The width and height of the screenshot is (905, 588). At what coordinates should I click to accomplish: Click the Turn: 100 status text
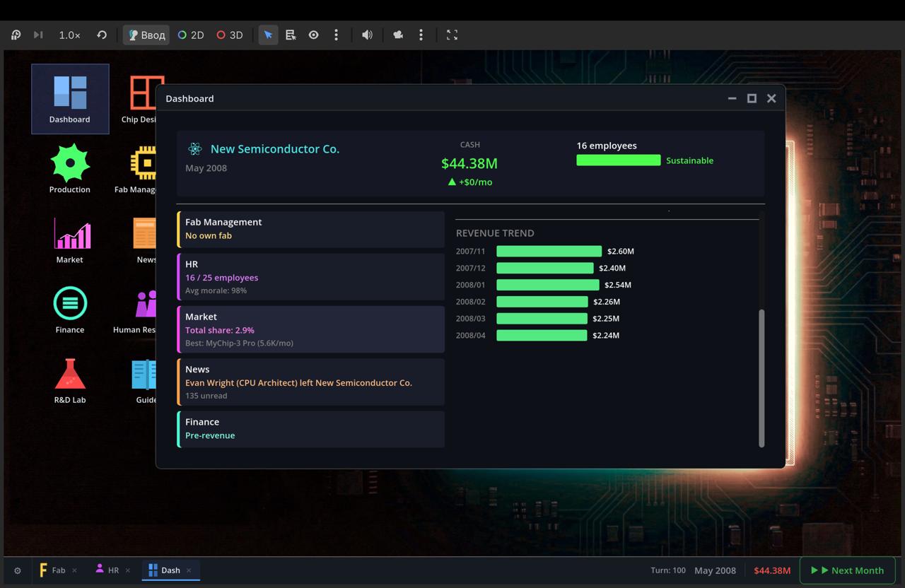[x=668, y=570]
